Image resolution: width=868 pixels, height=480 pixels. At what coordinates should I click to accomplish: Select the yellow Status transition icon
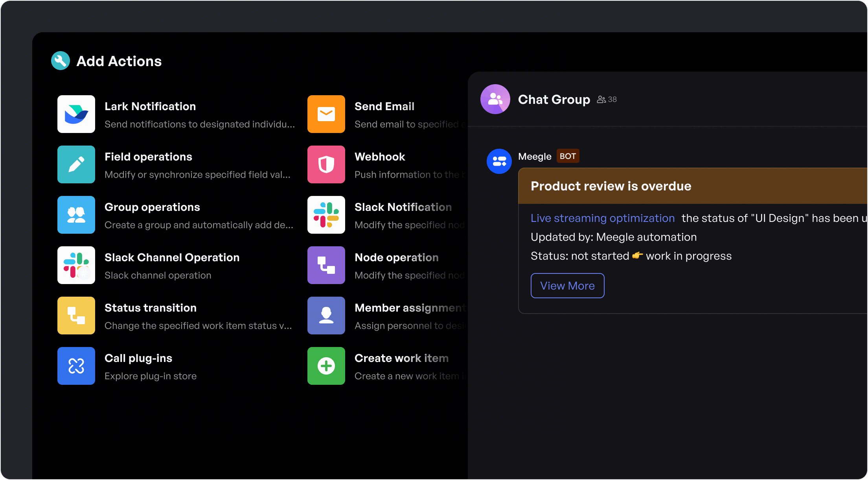tap(76, 316)
